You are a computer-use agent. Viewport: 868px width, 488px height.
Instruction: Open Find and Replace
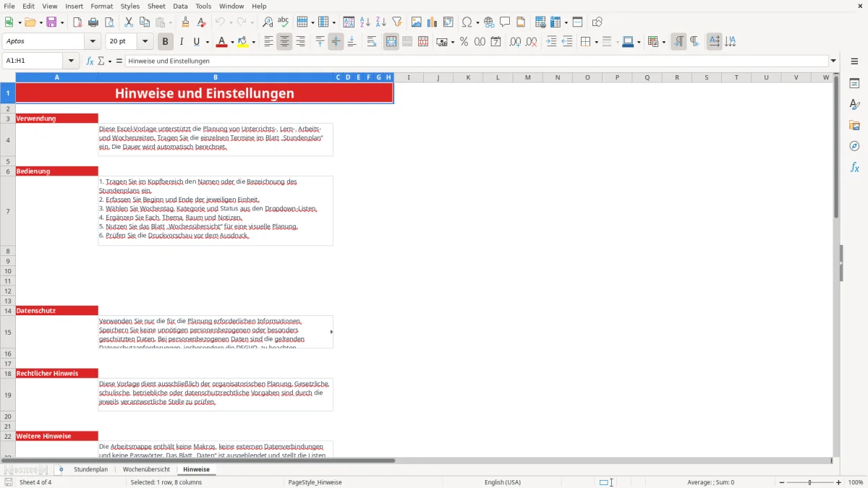tap(268, 22)
